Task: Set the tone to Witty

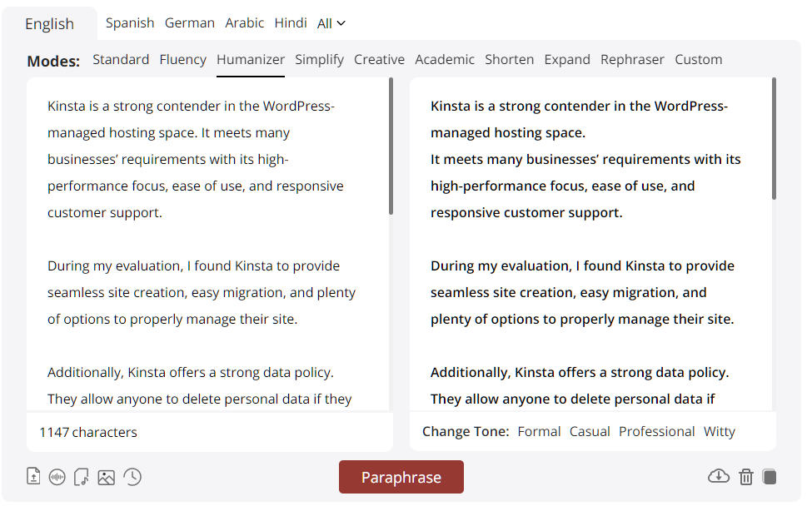Action: [x=719, y=431]
